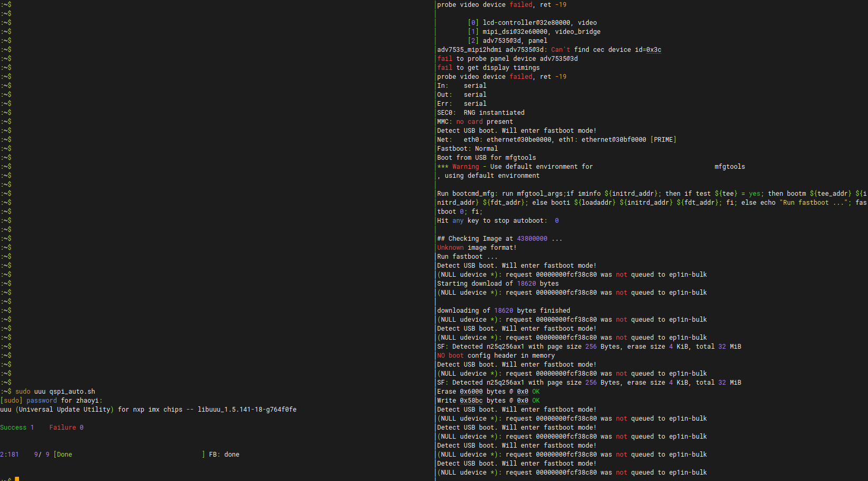Screen dimensions: 868x481
Task: Click the topmost 'probe video device failed, ret -19' line
Action: point(501,5)
